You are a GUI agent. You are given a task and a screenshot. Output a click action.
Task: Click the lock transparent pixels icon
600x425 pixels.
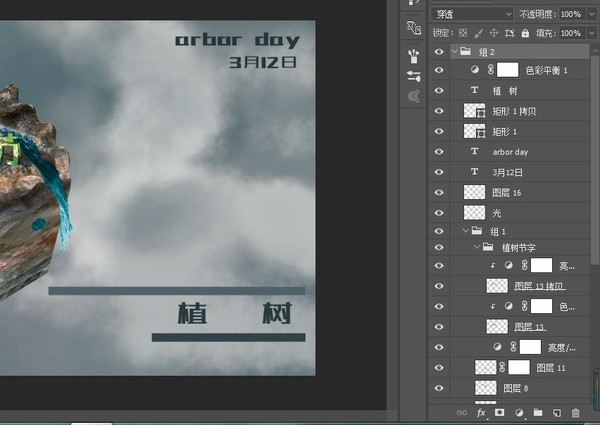click(463, 33)
